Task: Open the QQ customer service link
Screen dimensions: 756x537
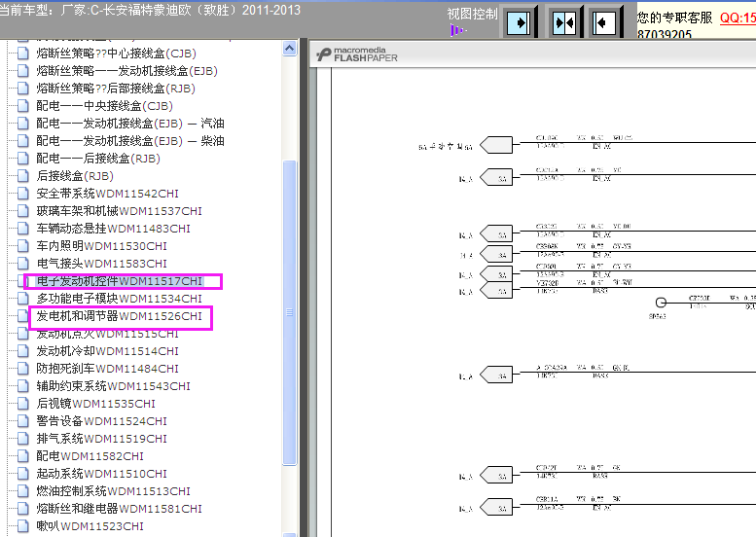Action: [x=738, y=18]
